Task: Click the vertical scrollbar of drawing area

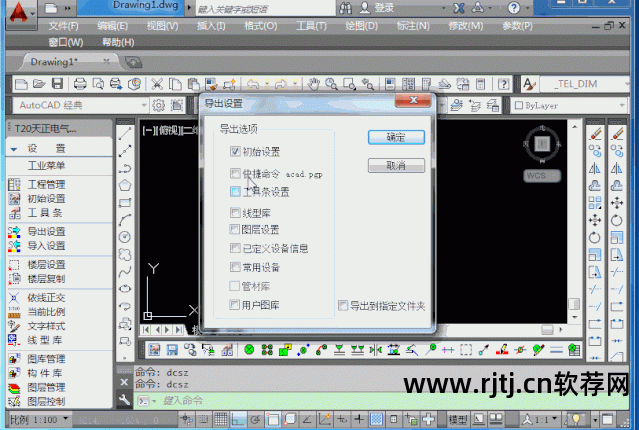Action: (574, 222)
